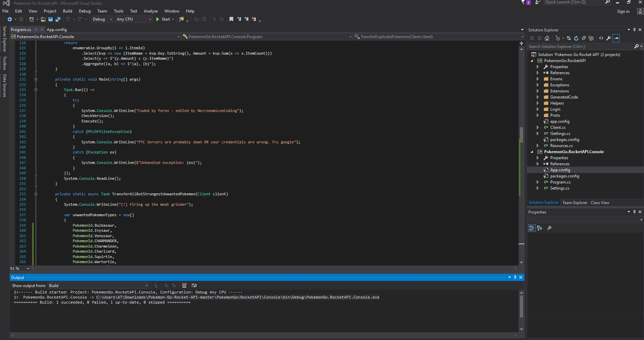644x340 pixels.
Task: Toggle word wrap in the Output window
Action: click(x=194, y=285)
